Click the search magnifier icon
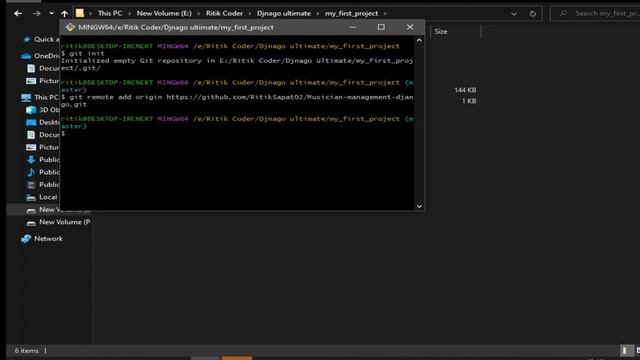Image resolution: width=640 pixels, height=360 pixels. point(564,13)
